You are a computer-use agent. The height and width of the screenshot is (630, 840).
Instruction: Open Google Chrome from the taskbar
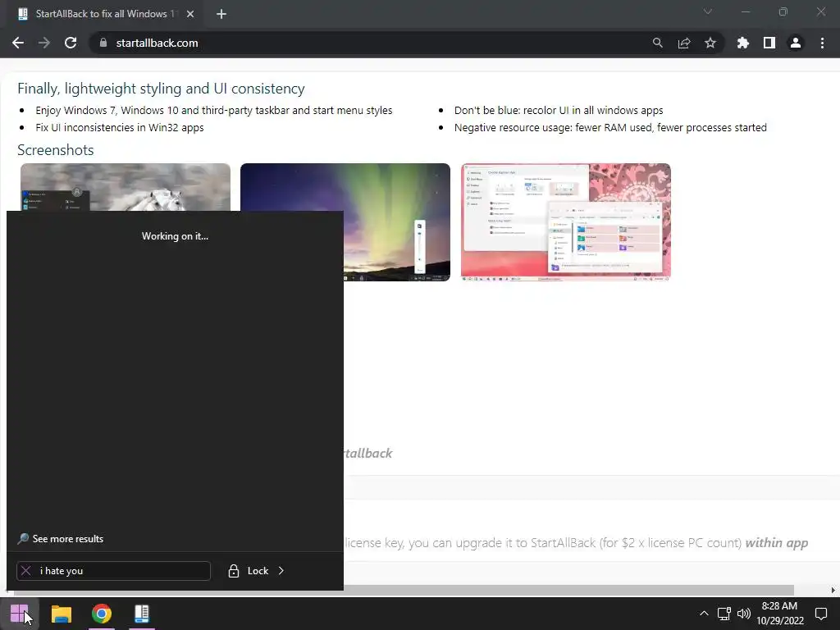[101, 614]
